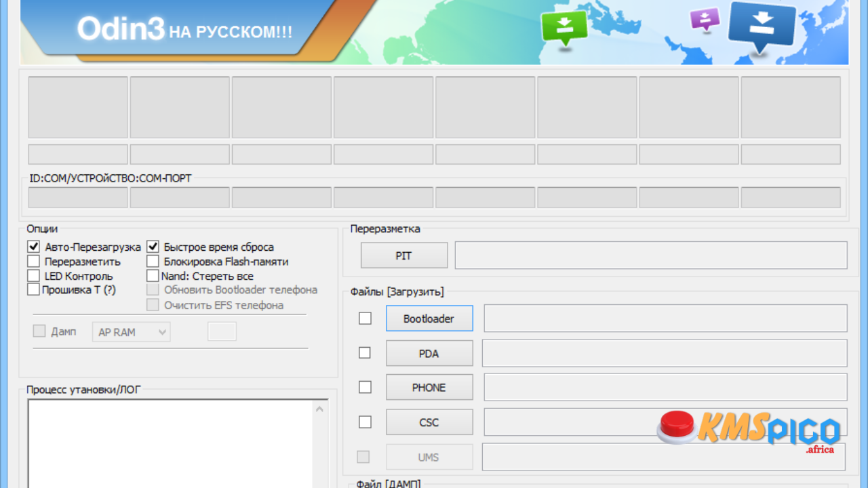Viewport: 868px width, 488px height.
Task: Click the Bootloader file path field
Action: (665, 318)
